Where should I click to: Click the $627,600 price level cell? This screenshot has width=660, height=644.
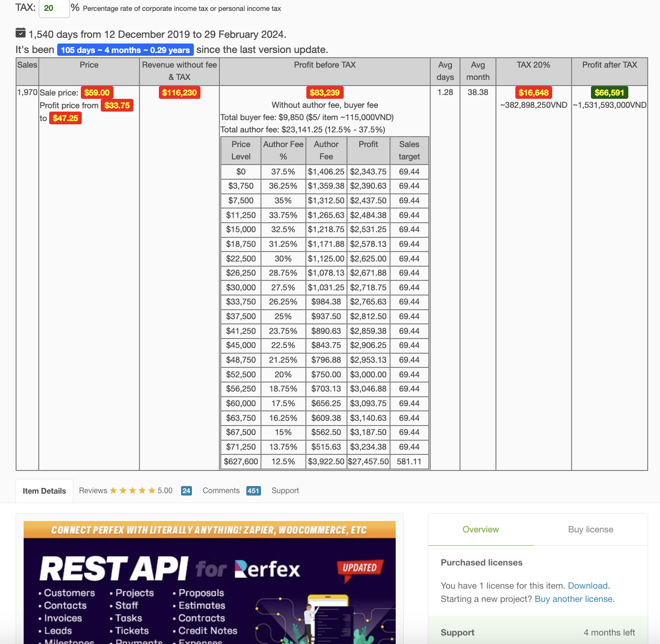[241, 461]
